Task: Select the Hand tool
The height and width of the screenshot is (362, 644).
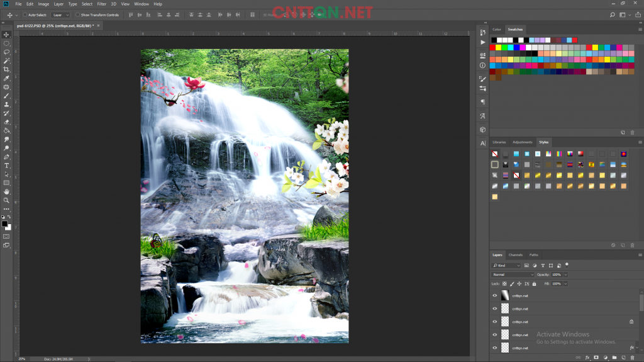Action: pyautogui.click(x=6, y=191)
